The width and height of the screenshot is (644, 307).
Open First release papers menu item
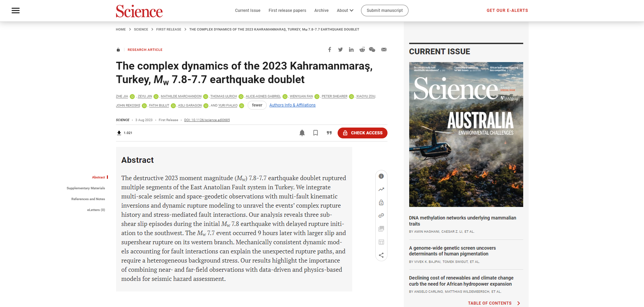tap(287, 11)
